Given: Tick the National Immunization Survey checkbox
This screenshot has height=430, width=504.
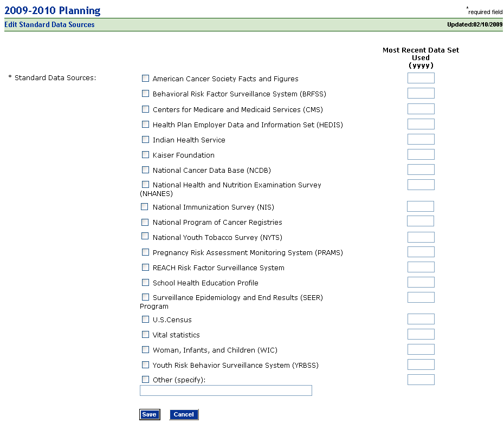Looking at the screenshot, I should click(x=145, y=206).
